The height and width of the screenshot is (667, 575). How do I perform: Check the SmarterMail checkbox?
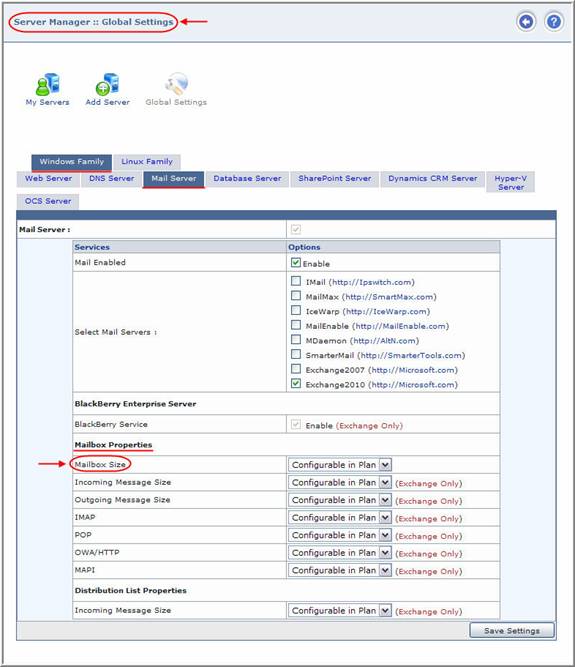tap(296, 354)
